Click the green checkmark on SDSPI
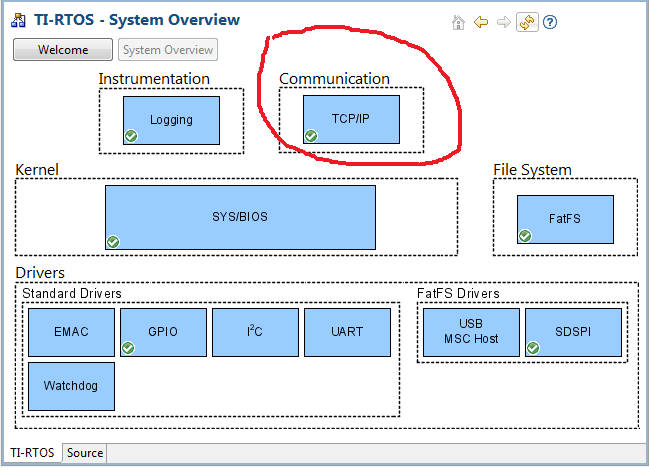This screenshot has width=649, height=471. 533,348
